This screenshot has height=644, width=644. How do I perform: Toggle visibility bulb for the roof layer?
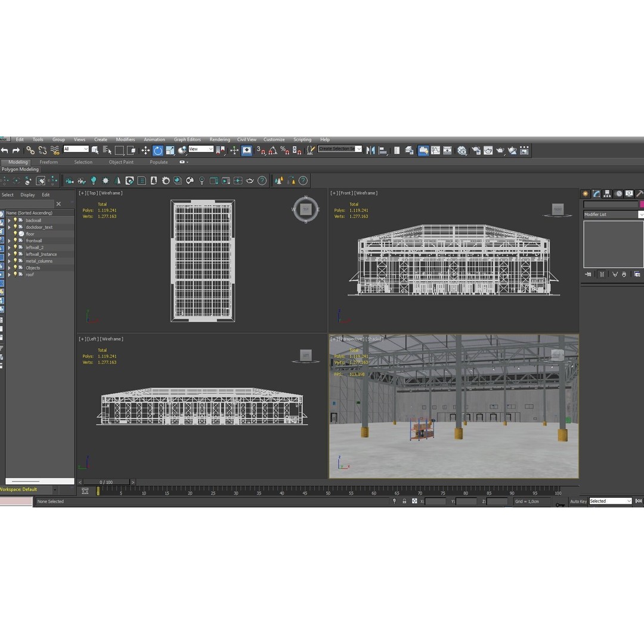[x=15, y=274]
